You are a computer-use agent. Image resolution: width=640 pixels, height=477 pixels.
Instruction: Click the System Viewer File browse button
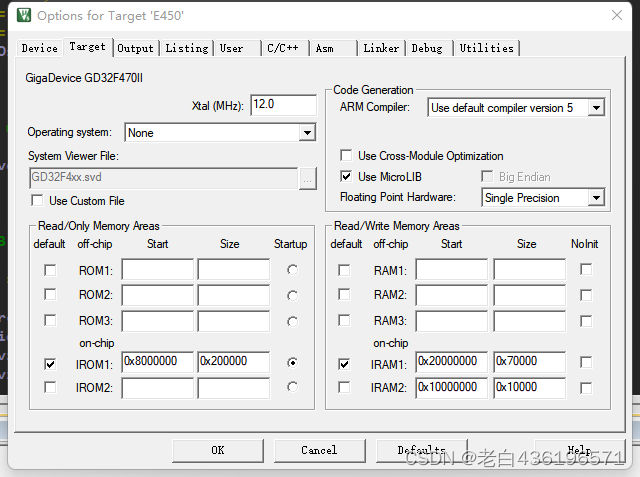pyautogui.click(x=307, y=178)
